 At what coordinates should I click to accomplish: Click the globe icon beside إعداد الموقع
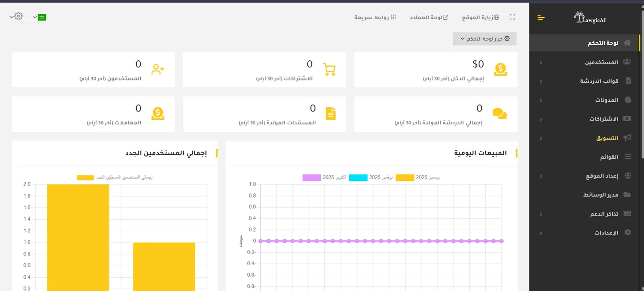[628, 176]
